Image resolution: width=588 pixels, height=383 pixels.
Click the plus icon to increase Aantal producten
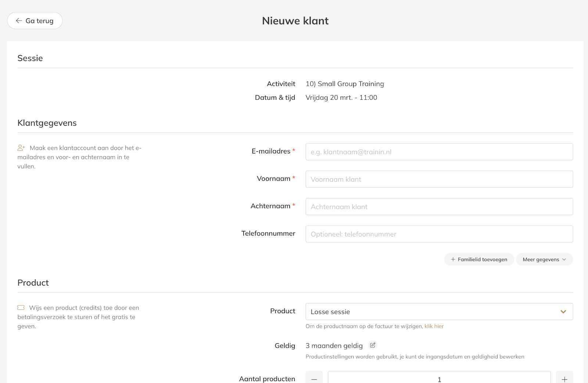[x=564, y=379]
